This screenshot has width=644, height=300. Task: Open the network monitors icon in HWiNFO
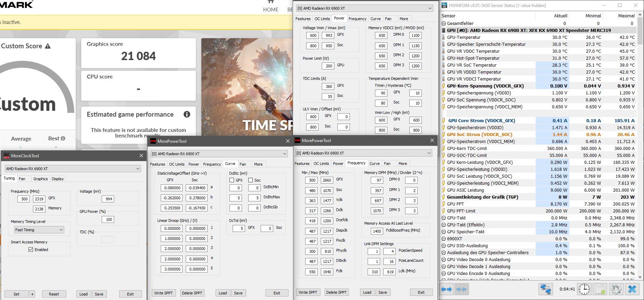pyautogui.click(x=546, y=289)
